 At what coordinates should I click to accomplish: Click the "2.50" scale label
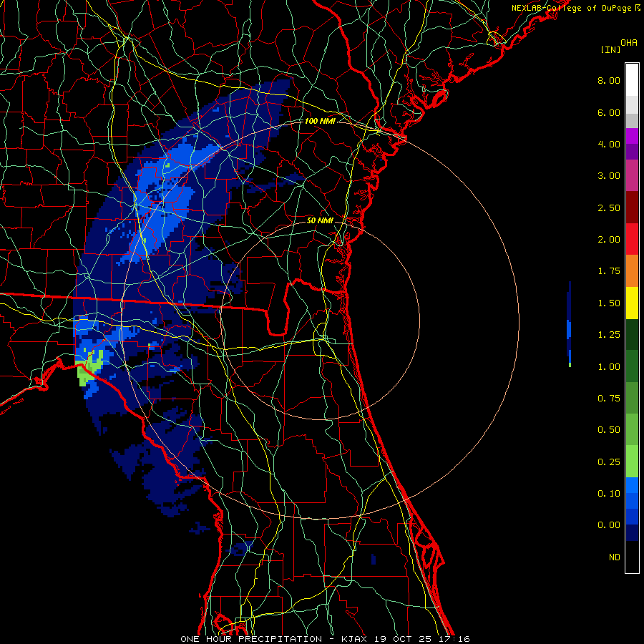click(609, 208)
